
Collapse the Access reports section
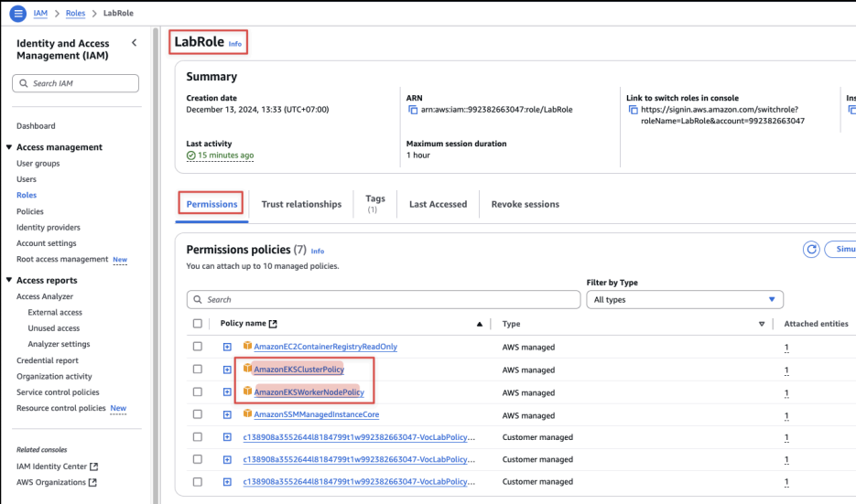coord(9,281)
